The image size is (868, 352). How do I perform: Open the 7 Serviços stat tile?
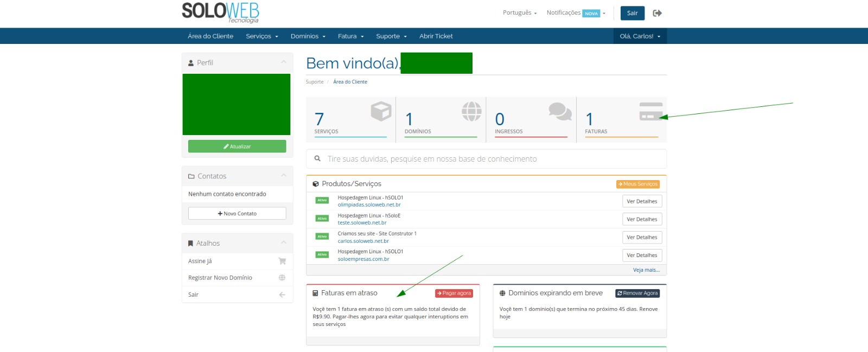pos(350,120)
